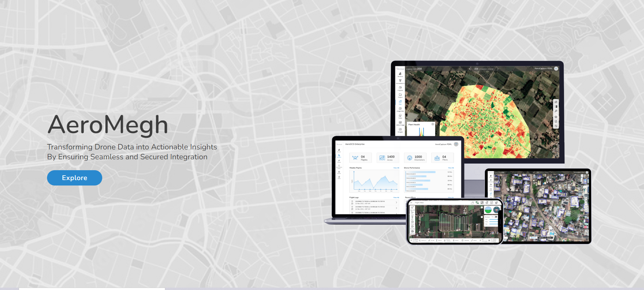Select the highlighted Plan icon in monitor sidebar
The height and width of the screenshot is (290, 644).
pyautogui.click(x=400, y=101)
